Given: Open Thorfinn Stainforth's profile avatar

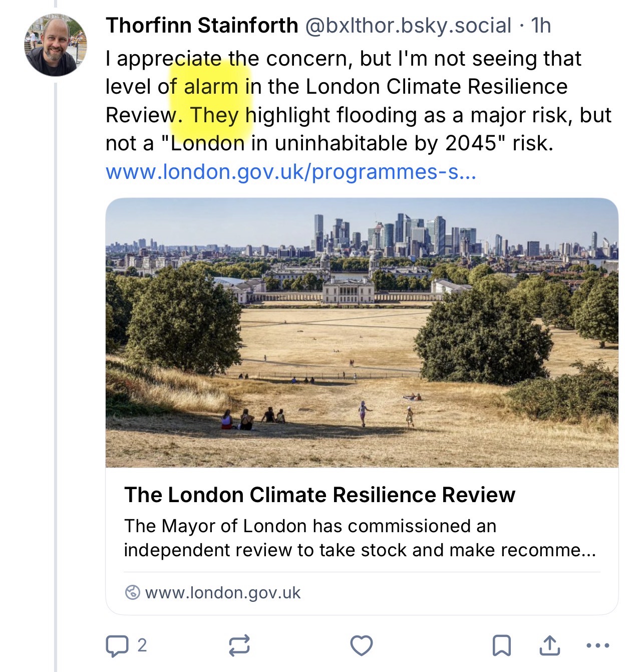Looking at the screenshot, I should pos(56,45).
